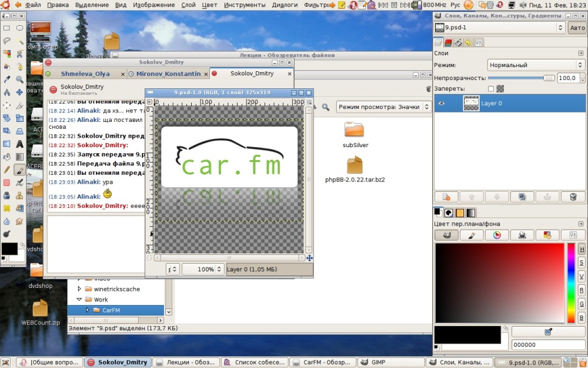Select the Rectangle Select tool

point(6,28)
